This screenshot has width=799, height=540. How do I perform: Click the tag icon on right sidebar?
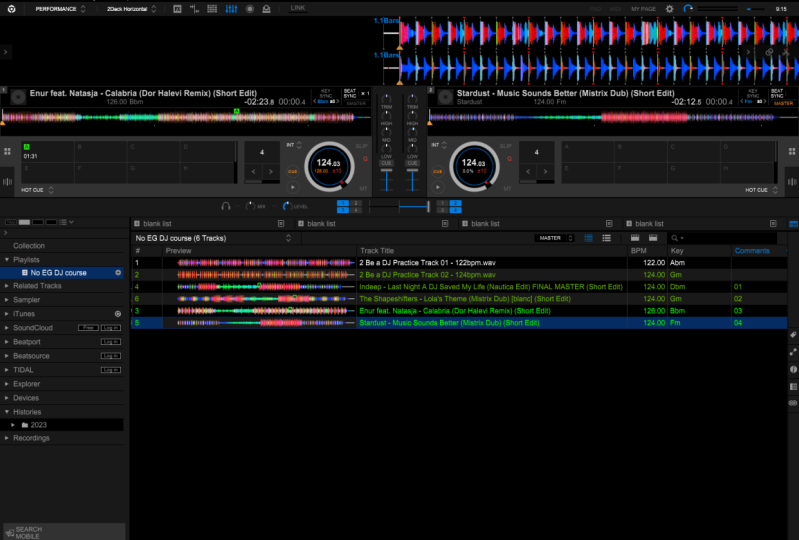(x=793, y=335)
